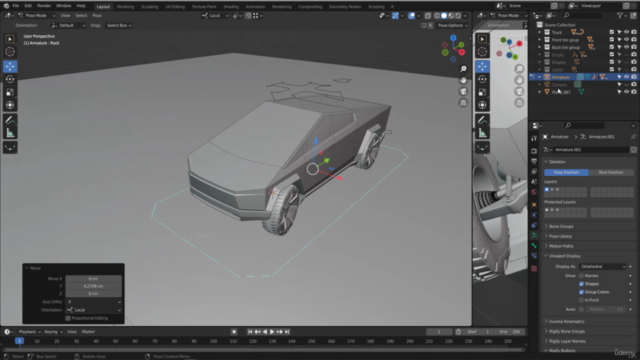Activate the Transform tool in left toolbar

(x=10, y=105)
